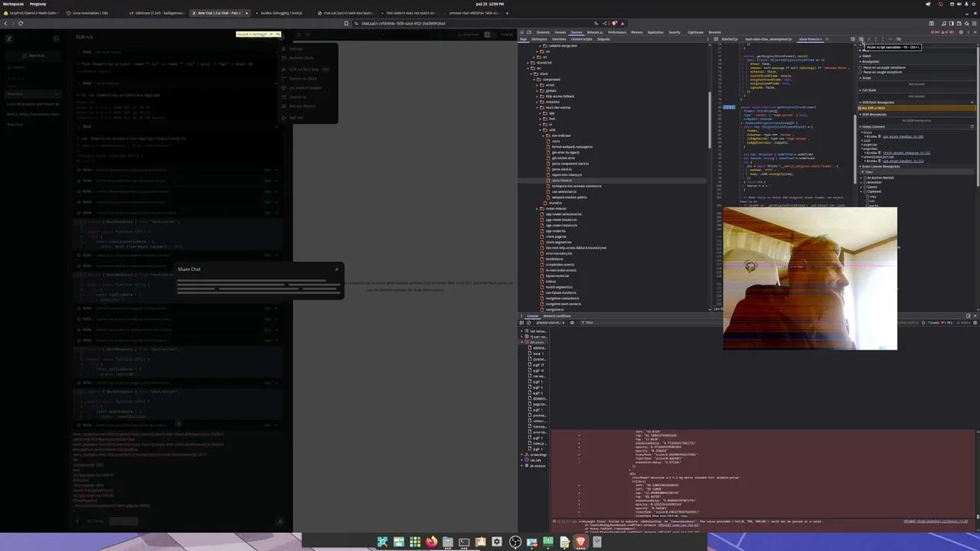The image size is (980, 551).
Task: Refresh the Global Listeners list
Action: pos(972,127)
